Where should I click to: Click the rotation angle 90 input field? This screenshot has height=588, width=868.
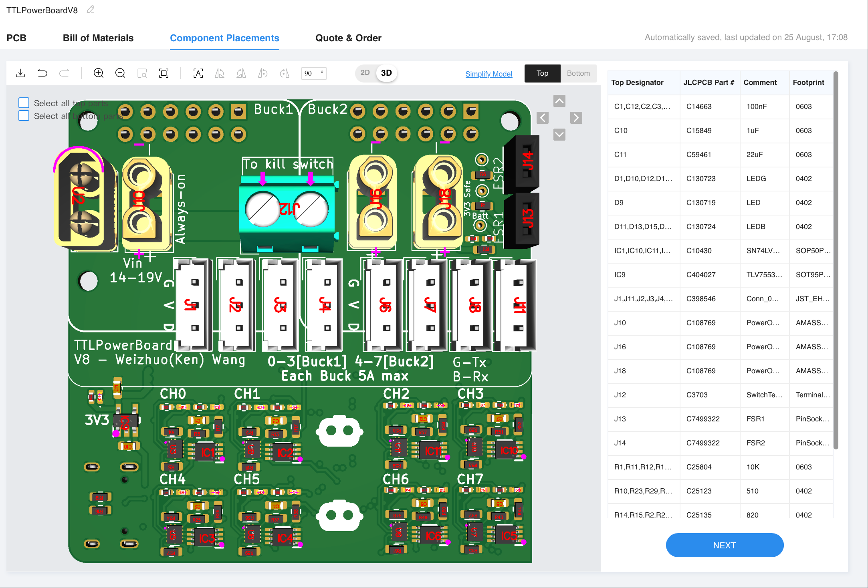pyautogui.click(x=311, y=73)
